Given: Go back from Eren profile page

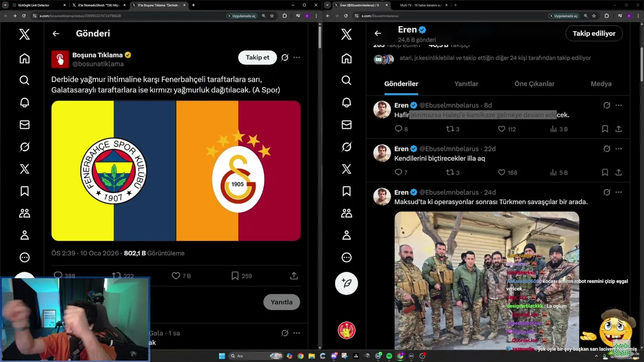Looking at the screenshot, I should (378, 34).
